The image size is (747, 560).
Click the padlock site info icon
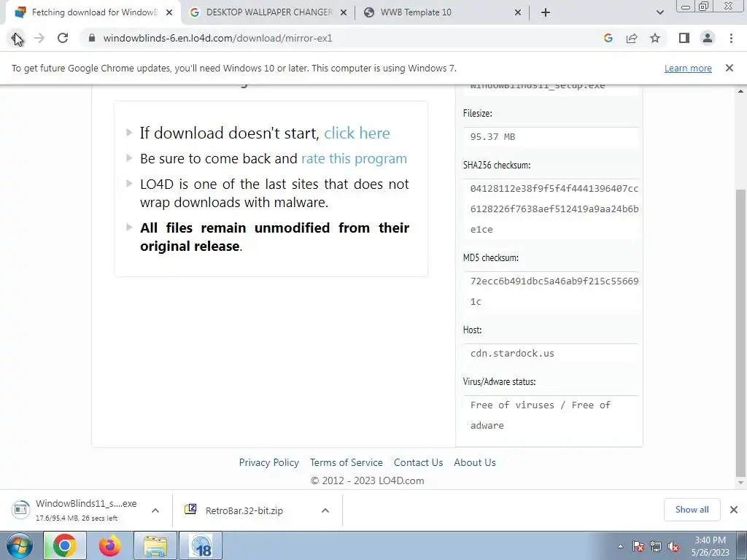click(x=93, y=38)
